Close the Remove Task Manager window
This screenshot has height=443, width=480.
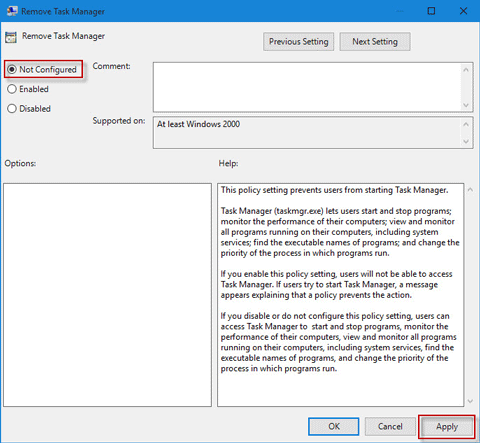[463, 11]
